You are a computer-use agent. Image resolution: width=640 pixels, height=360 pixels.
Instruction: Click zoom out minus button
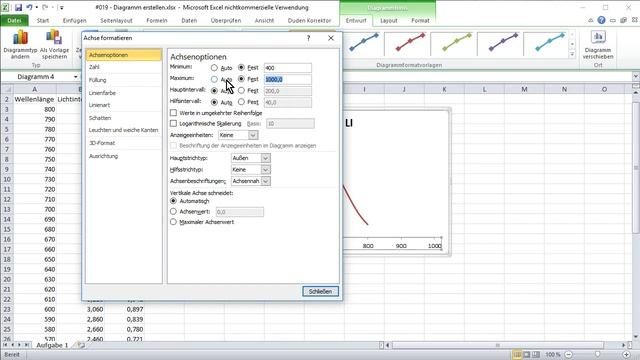tap(569, 354)
